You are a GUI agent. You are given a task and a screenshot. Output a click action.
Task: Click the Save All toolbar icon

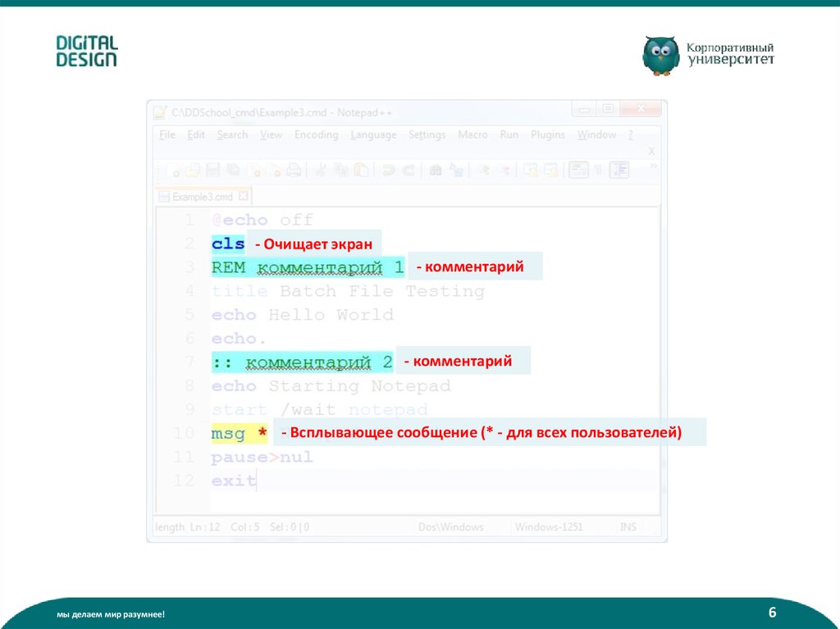(x=234, y=171)
